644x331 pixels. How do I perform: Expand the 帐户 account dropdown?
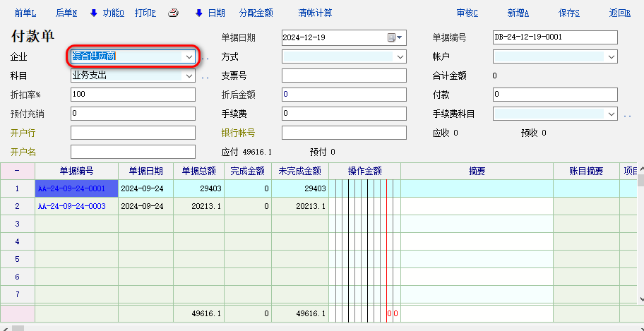pos(612,56)
